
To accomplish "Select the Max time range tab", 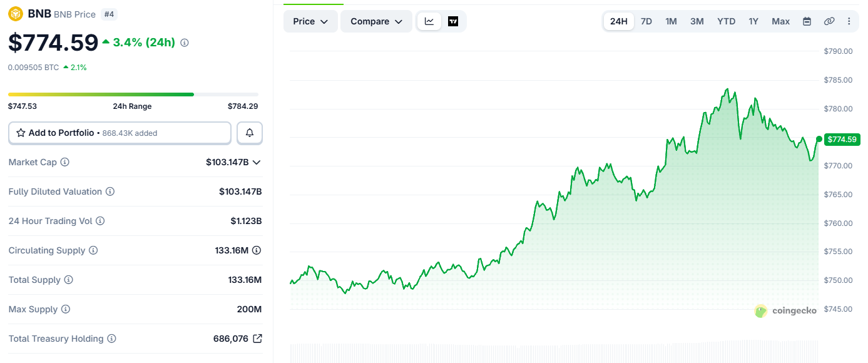I will (x=780, y=21).
